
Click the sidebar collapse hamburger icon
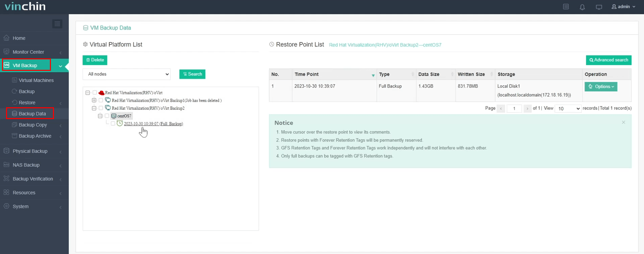(57, 24)
